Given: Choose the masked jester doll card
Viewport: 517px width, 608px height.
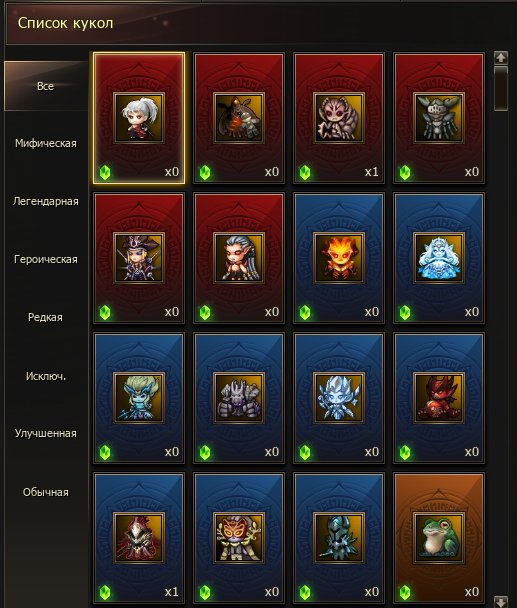Looking at the screenshot, I should pyautogui.click(x=239, y=538).
